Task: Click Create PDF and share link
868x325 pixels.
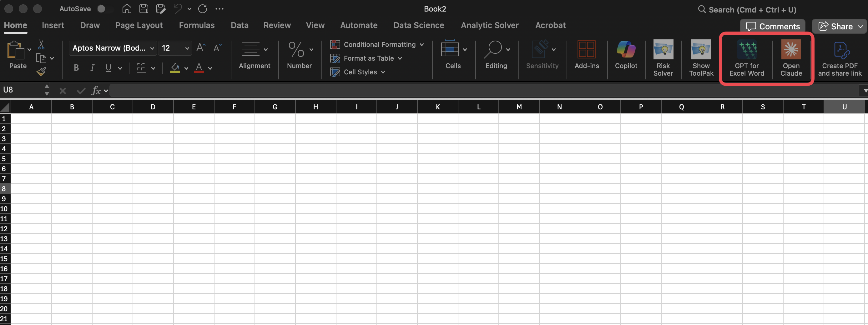Action: (x=839, y=58)
